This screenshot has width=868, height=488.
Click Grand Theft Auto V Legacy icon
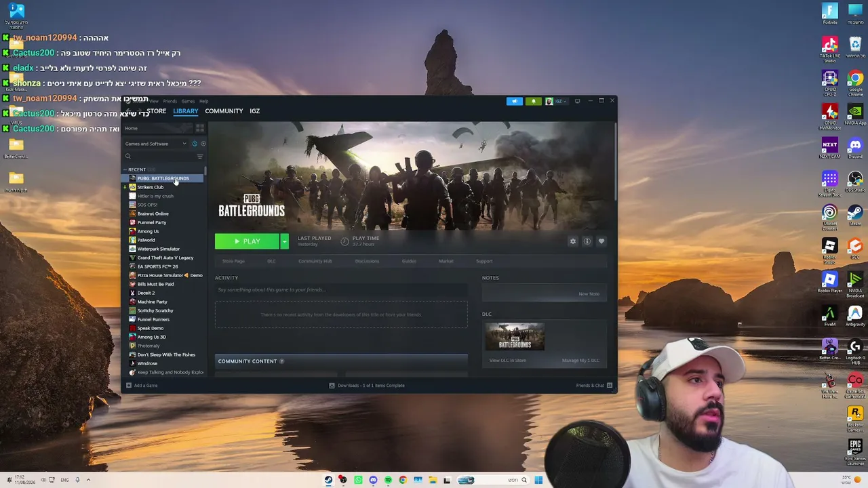(132, 258)
